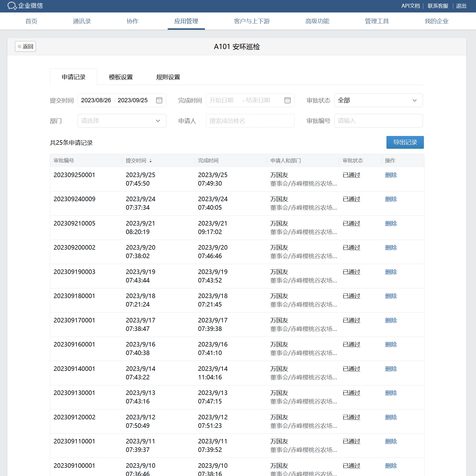Click the 导出记录 export button
The image size is (476, 476).
(405, 142)
